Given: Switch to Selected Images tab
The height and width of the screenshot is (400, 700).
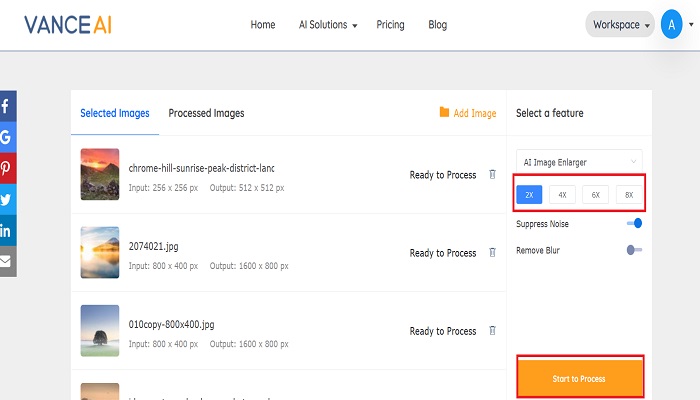Looking at the screenshot, I should click(x=115, y=113).
